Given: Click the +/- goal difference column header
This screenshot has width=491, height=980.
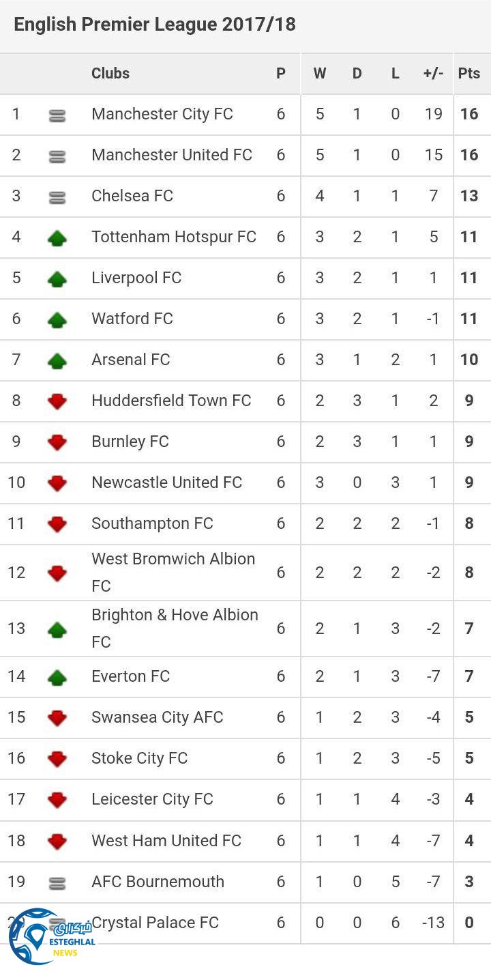Looking at the screenshot, I should click(434, 73).
